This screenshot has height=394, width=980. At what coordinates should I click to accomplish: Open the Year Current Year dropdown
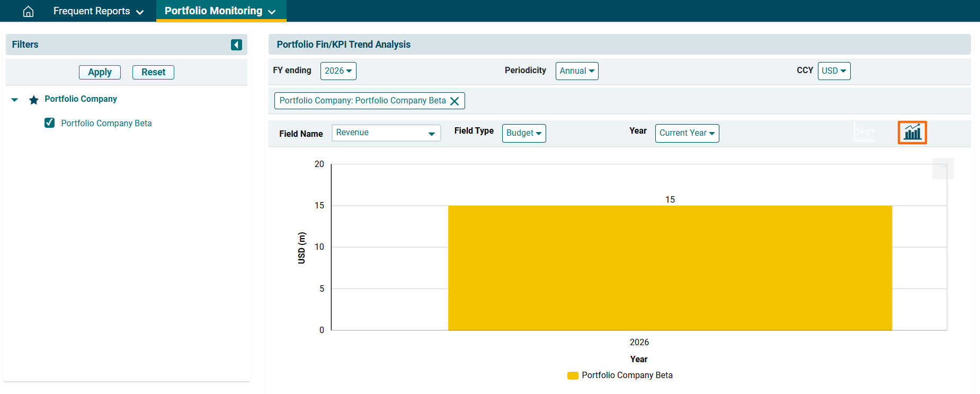[x=687, y=133]
